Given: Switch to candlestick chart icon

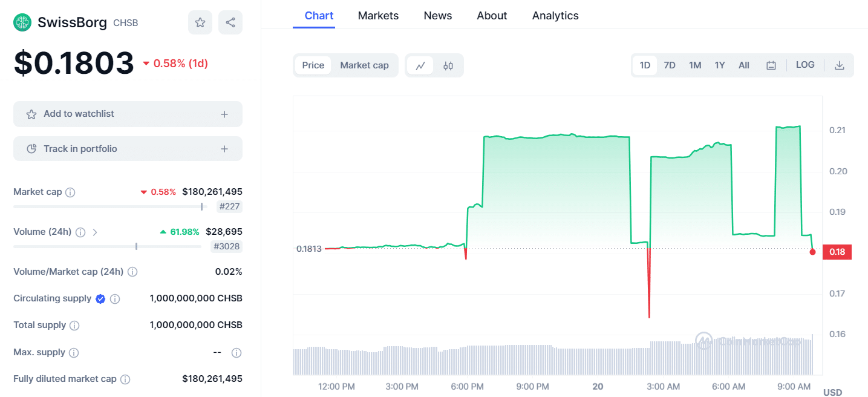Looking at the screenshot, I should tap(448, 65).
